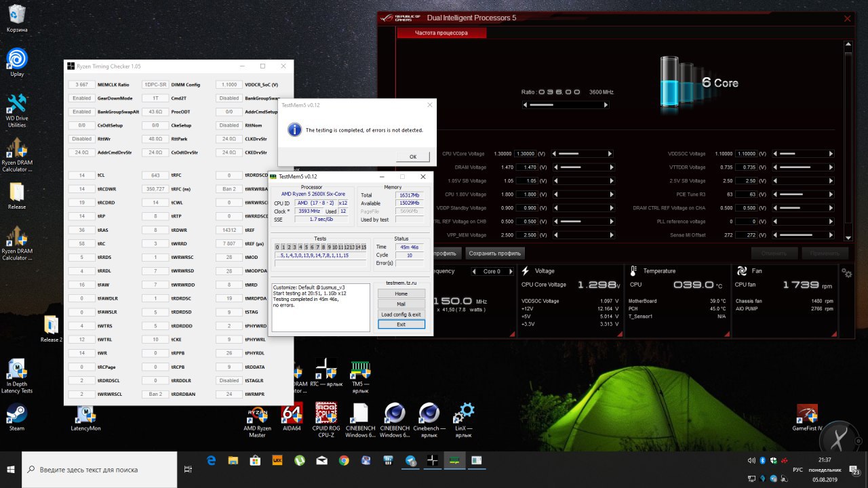Viewport: 868px width, 488px height.
Task: Click the Windows taskbar search box
Action: tap(100, 469)
